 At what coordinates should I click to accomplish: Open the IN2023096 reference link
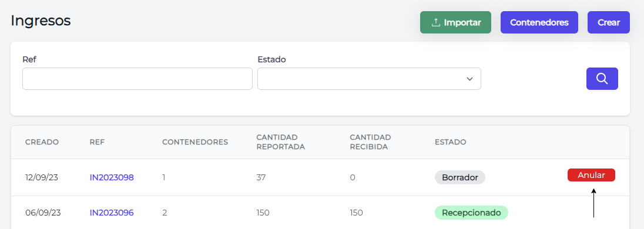click(x=112, y=213)
